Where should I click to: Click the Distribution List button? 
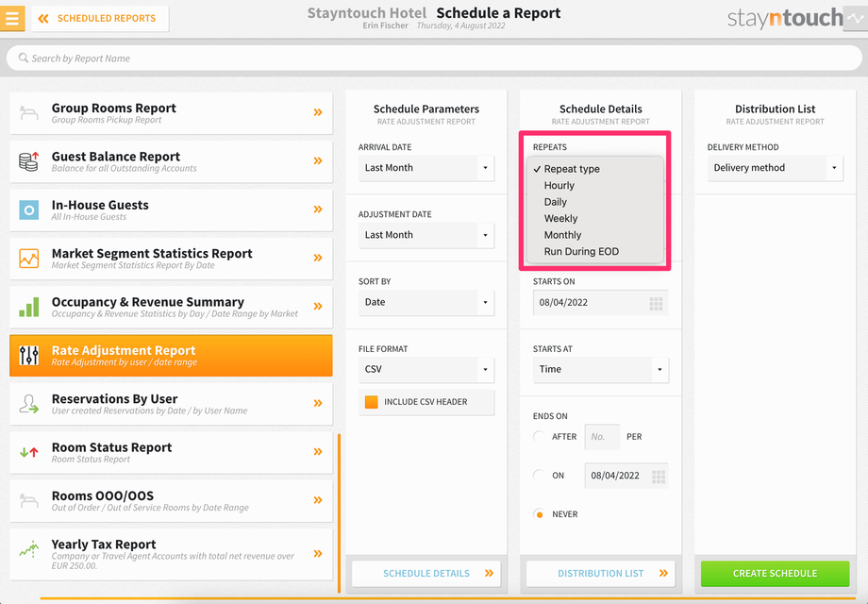click(x=601, y=574)
